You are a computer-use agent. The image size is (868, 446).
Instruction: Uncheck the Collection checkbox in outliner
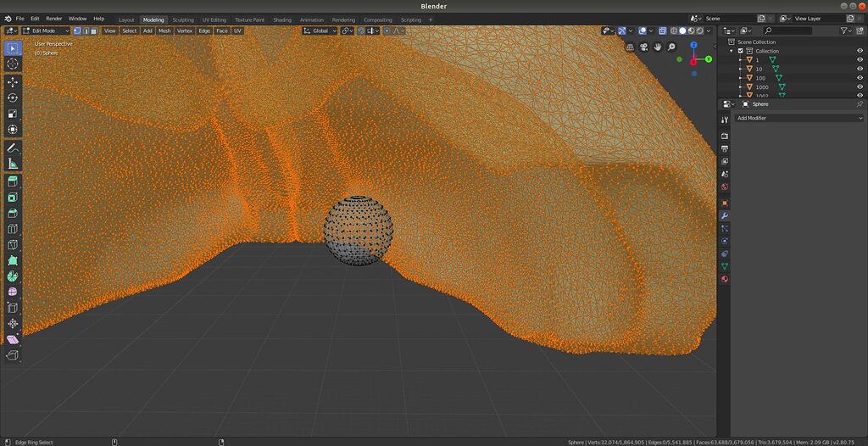click(741, 51)
